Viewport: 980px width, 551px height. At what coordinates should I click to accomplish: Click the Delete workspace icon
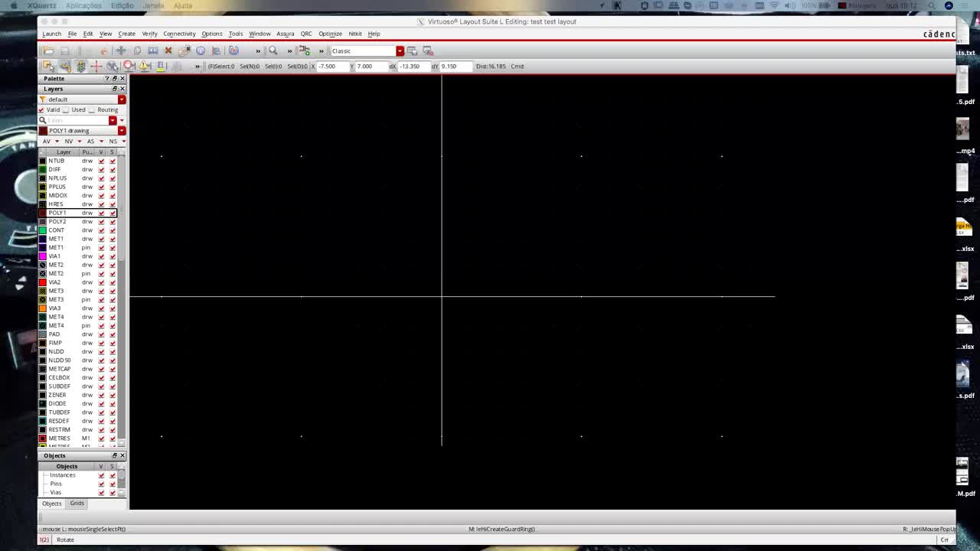tap(428, 51)
